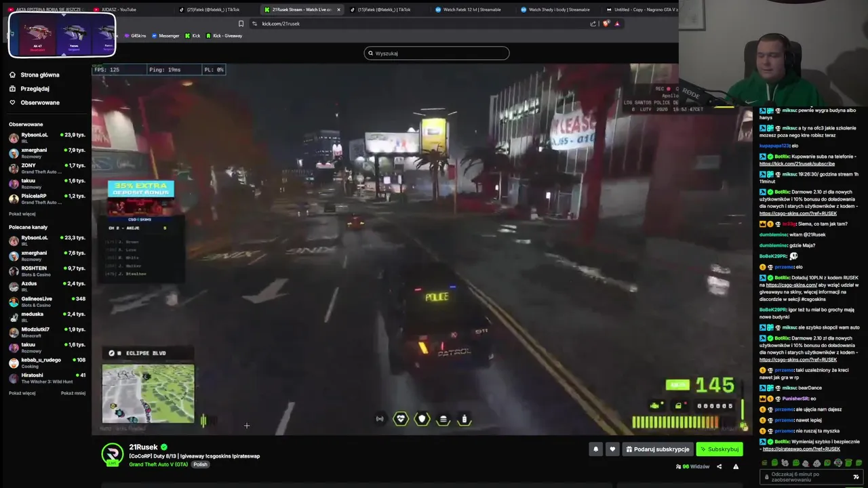868x488 pixels.
Task: Share the stream via share icon
Action: [719, 466]
